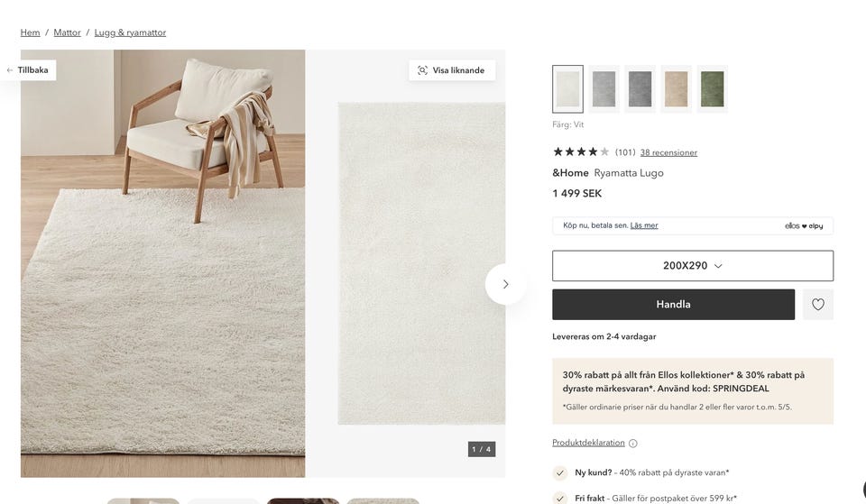
Task: Select the light grey color swatch
Action: click(603, 89)
